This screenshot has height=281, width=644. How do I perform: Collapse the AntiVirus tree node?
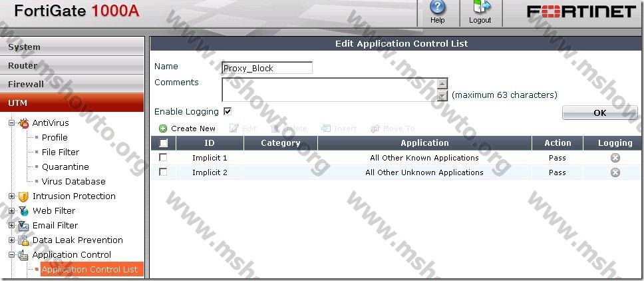click(11, 123)
